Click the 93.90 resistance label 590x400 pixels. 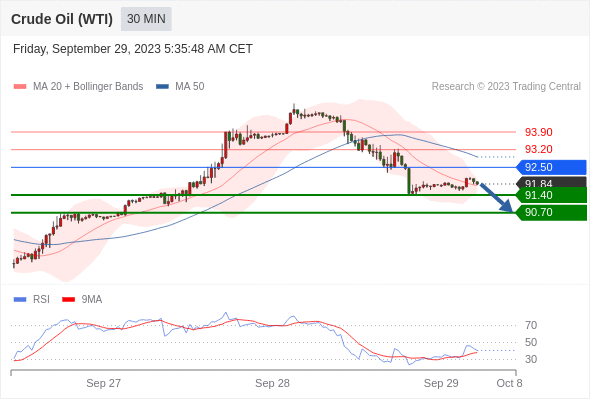click(x=538, y=132)
